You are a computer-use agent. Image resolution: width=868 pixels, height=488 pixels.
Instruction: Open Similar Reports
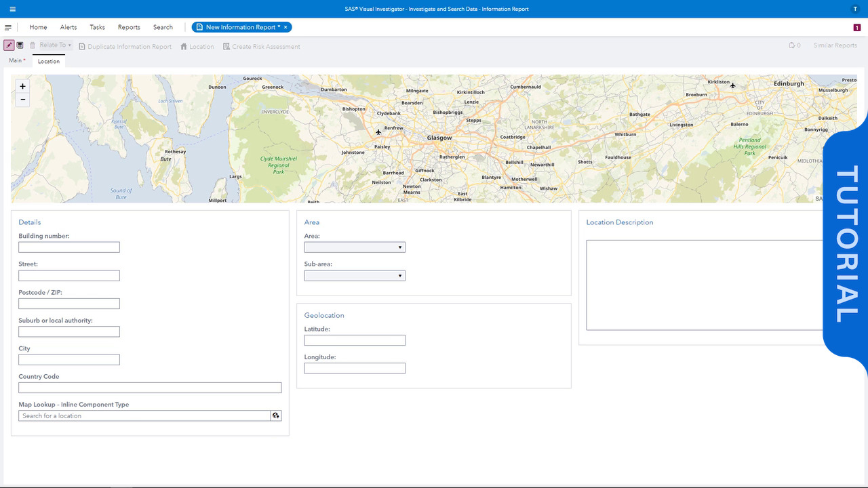point(835,45)
